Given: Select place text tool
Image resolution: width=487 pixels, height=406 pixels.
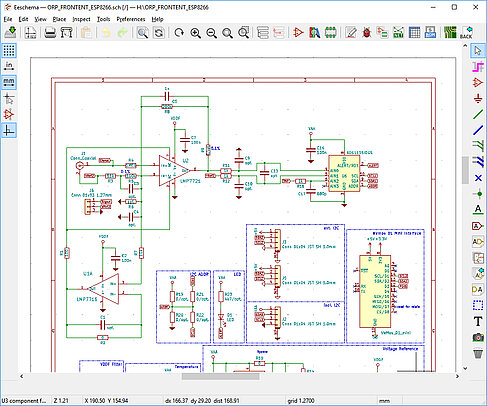Looking at the screenshot, I should 478,321.
